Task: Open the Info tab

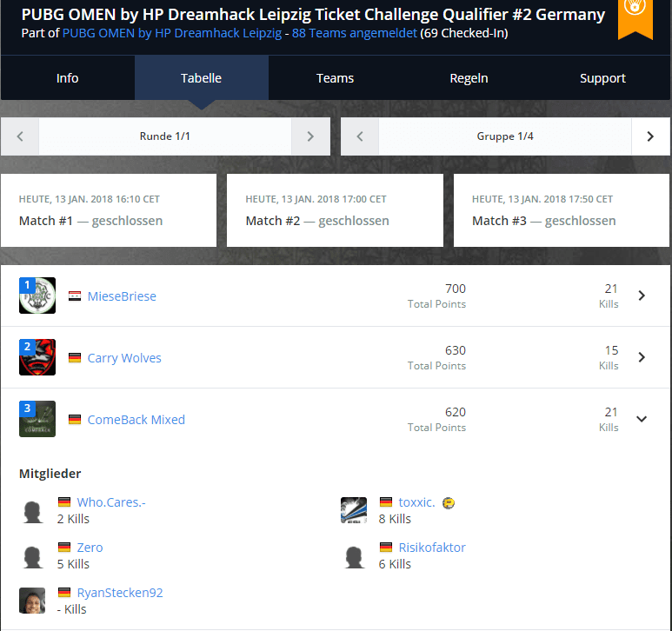Action: click(x=68, y=78)
